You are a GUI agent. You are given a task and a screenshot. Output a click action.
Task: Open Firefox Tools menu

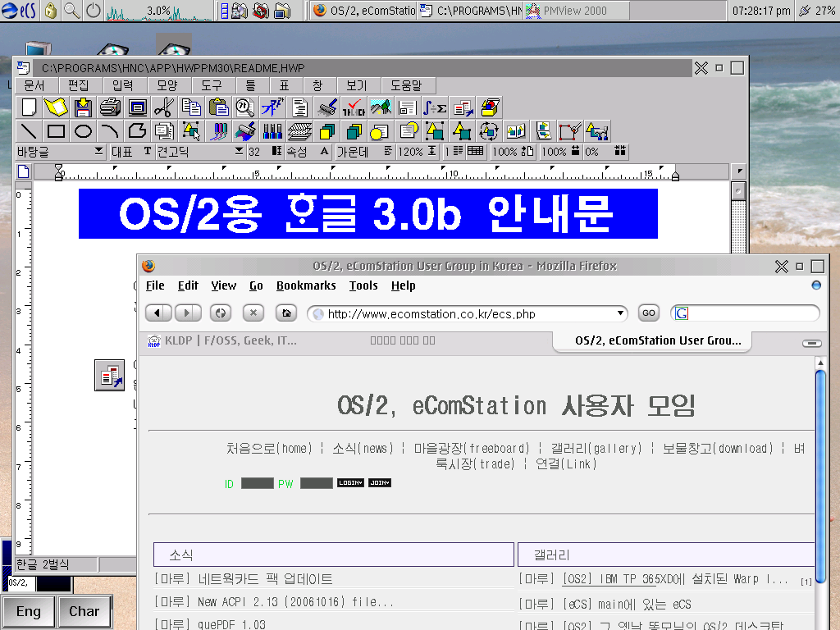[x=363, y=285]
